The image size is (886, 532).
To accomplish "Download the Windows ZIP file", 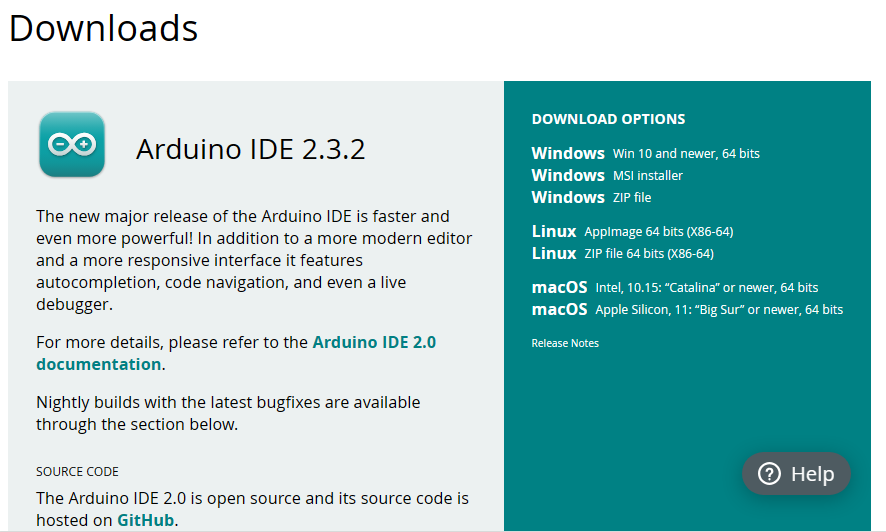I will pyautogui.click(x=591, y=197).
